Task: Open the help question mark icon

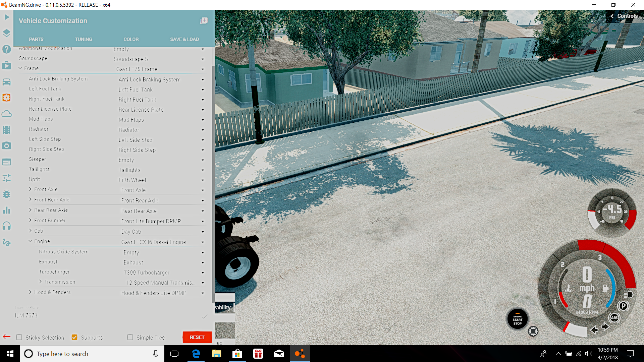Action: [x=7, y=49]
